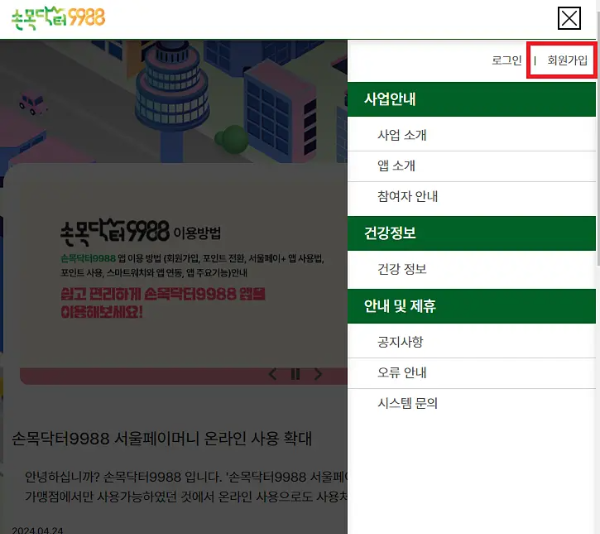Open 앱 소개 menu item

pos(471,166)
